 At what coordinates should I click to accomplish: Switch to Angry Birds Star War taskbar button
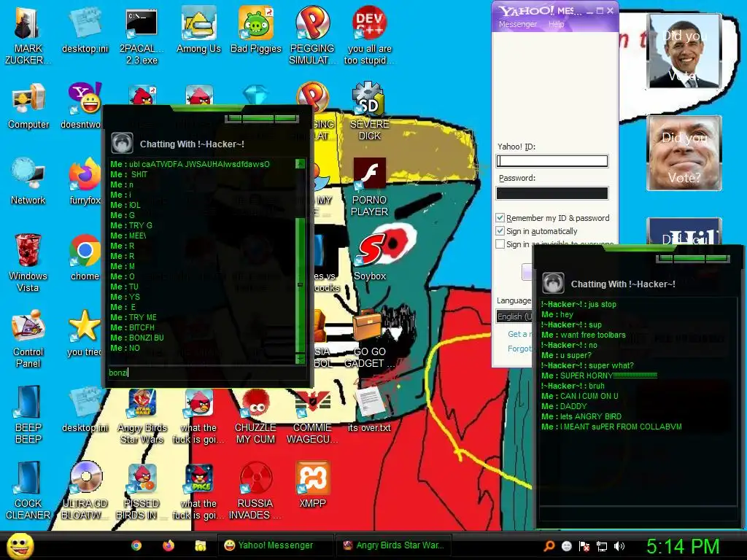pyautogui.click(x=393, y=545)
